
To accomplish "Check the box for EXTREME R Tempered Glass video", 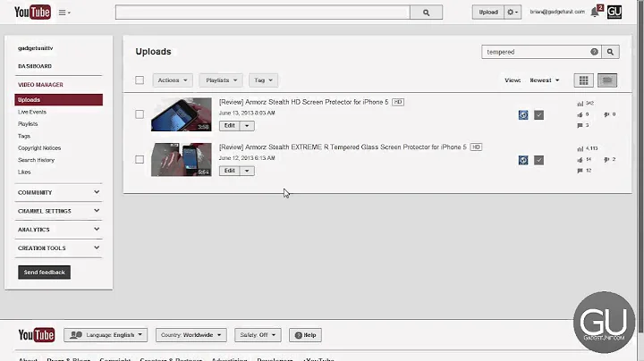I will [140, 159].
